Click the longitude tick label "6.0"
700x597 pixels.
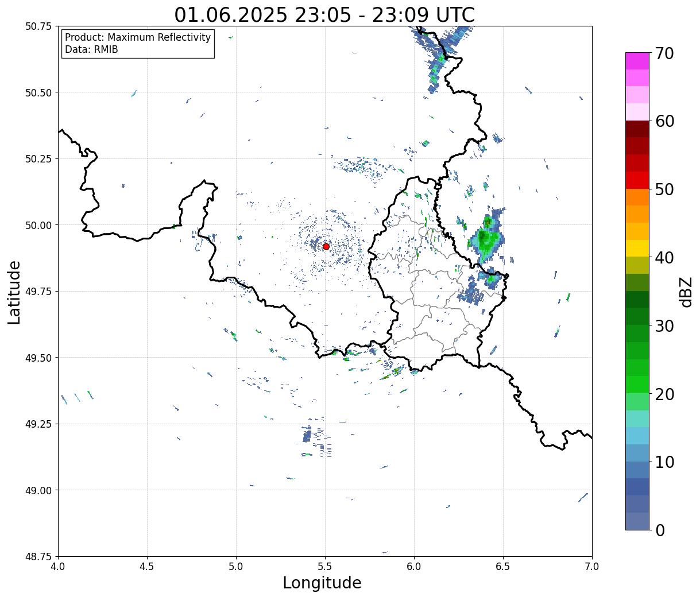coord(414,567)
